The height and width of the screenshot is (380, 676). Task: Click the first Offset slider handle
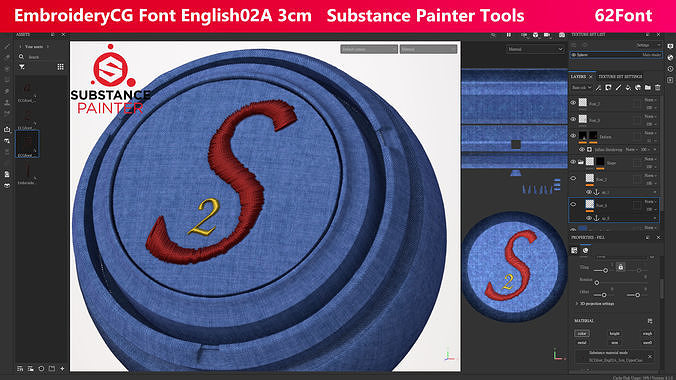pyautogui.click(x=604, y=295)
